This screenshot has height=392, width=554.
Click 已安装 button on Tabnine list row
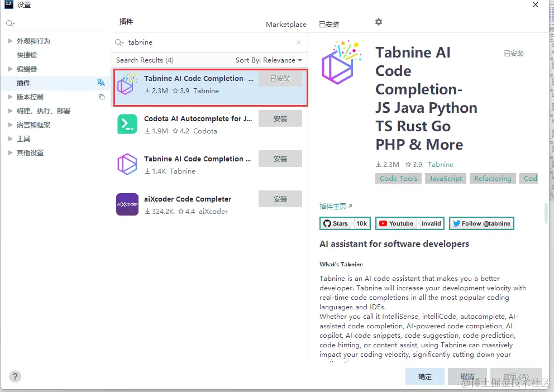click(x=280, y=78)
